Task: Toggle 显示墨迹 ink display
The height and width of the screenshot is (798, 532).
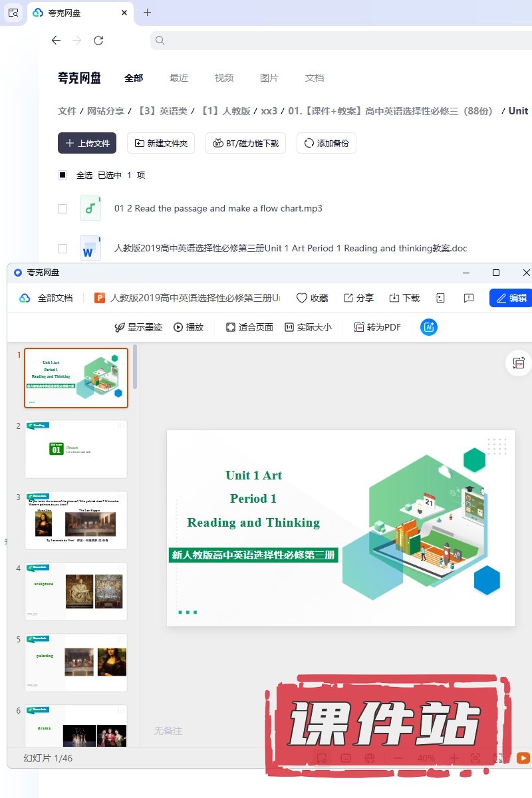Action: click(x=138, y=327)
